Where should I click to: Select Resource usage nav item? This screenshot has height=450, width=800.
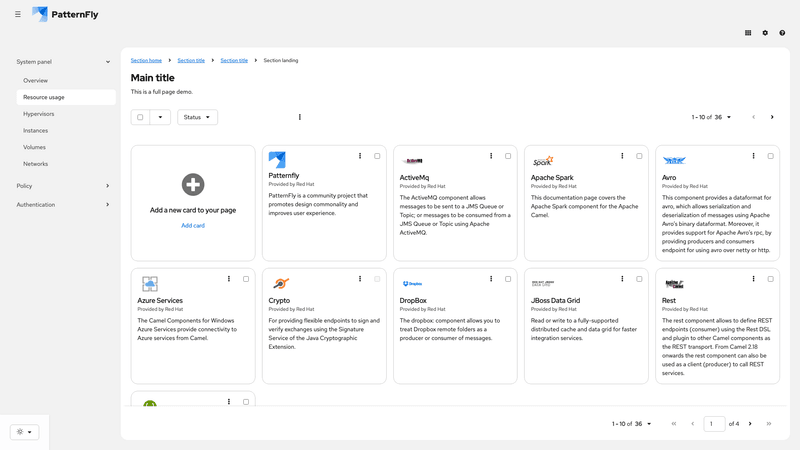66,97
